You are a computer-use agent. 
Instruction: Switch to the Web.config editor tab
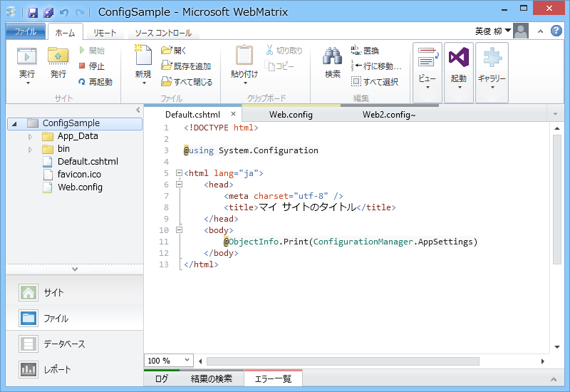[291, 115]
